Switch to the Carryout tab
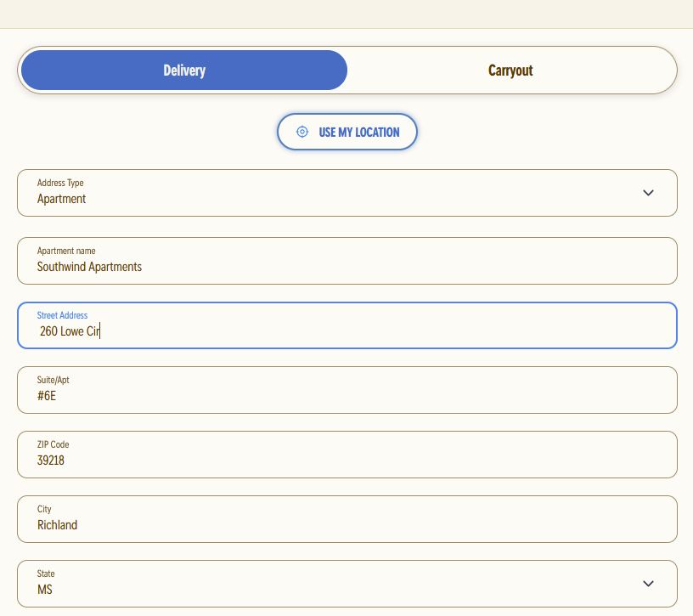Screen dimensions: 693x616 510,71
